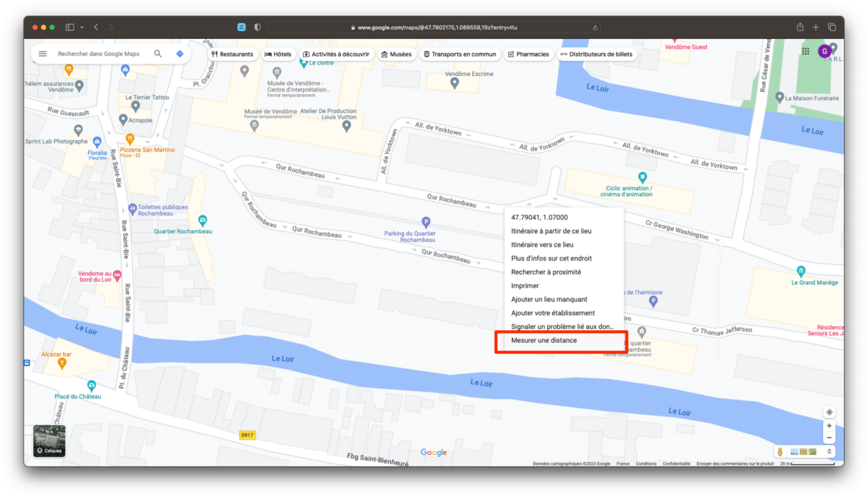Viewport: 868px width, 498px height.
Task: Go back with Safari's back arrow
Action: [x=96, y=27]
